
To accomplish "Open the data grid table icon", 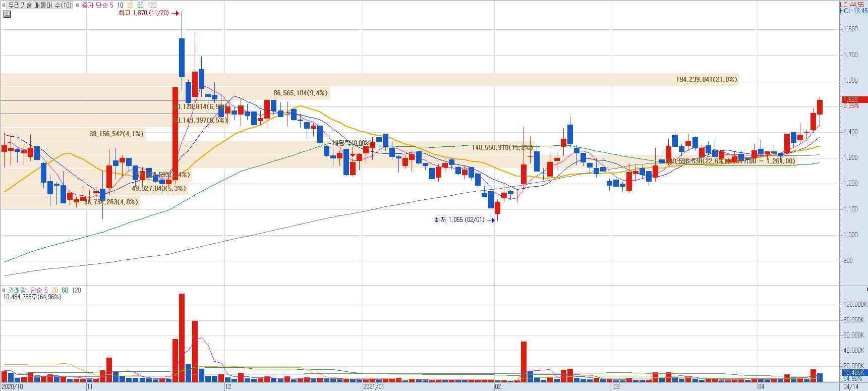I will pos(7,14).
